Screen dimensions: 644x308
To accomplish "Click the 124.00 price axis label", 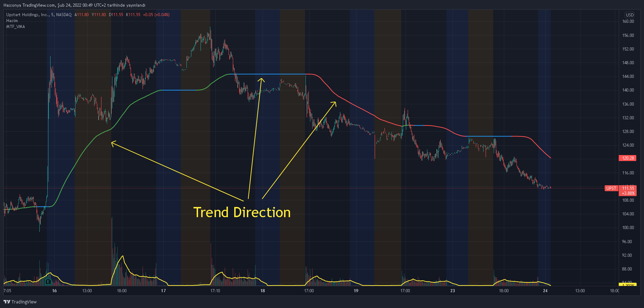I will (x=628, y=145).
